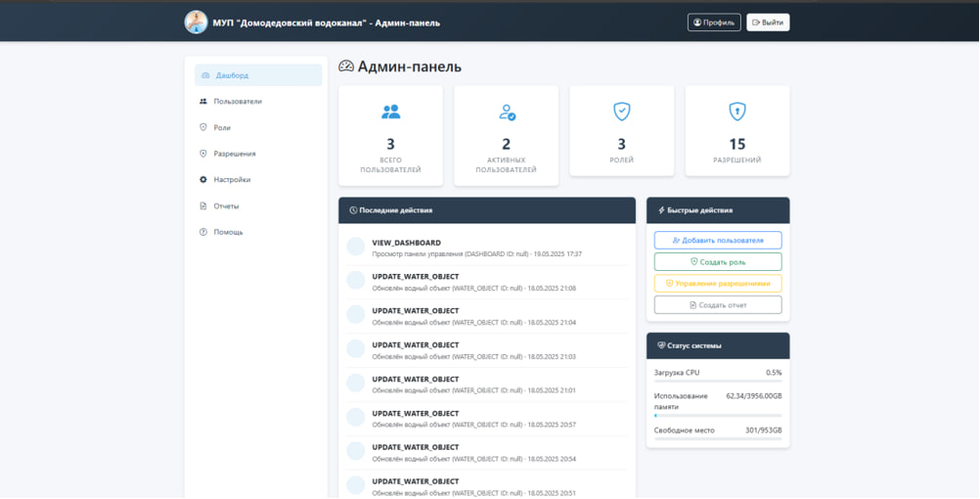Click the question mark icon beside Помощь

tap(203, 233)
